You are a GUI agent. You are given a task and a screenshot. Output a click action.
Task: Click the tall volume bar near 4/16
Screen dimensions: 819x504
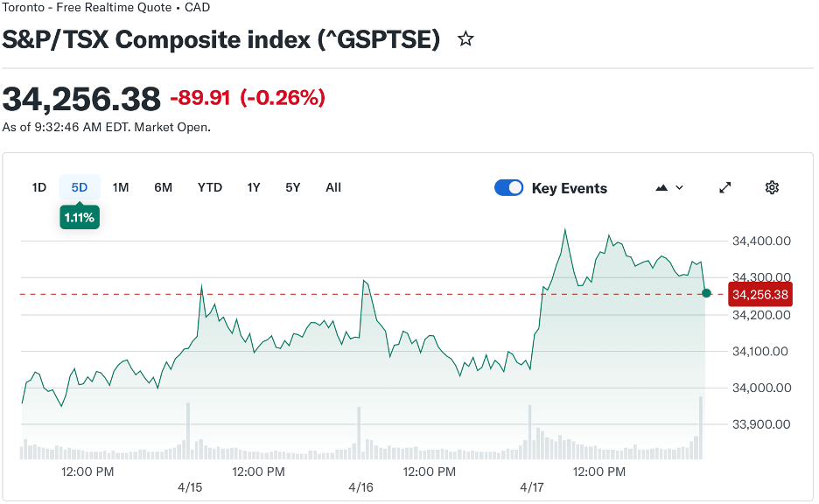pyautogui.click(x=358, y=432)
